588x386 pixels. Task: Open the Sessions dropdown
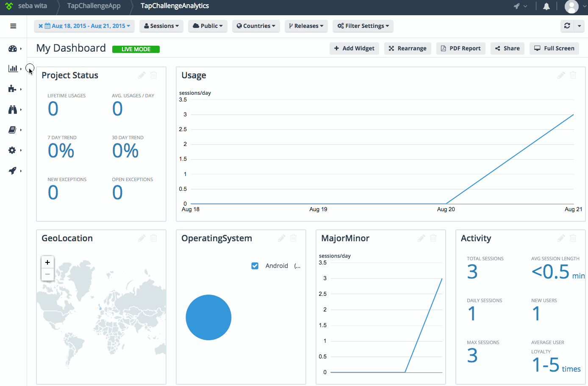[161, 26]
